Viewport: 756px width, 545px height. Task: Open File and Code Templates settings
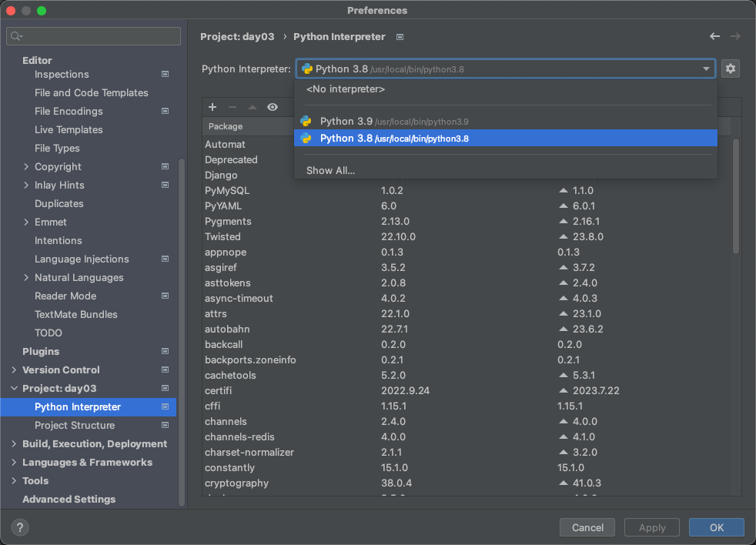(x=91, y=92)
